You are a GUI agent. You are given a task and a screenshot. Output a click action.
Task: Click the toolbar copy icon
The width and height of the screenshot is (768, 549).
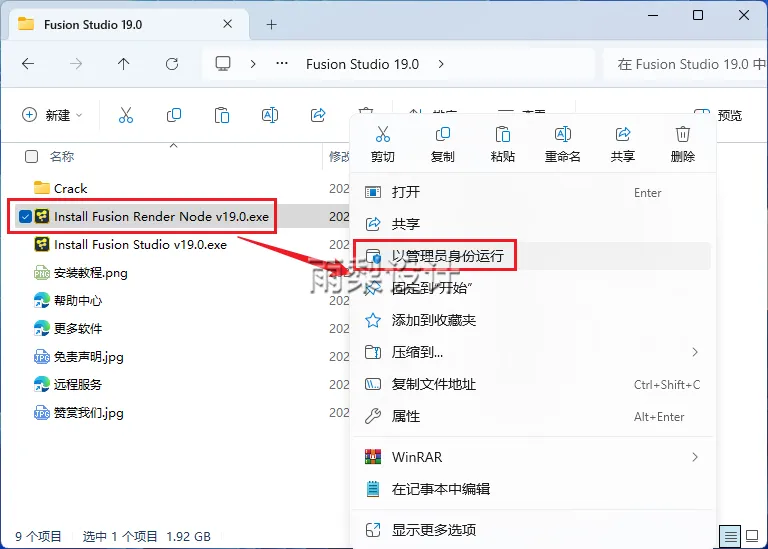click(x=174, y=116)
